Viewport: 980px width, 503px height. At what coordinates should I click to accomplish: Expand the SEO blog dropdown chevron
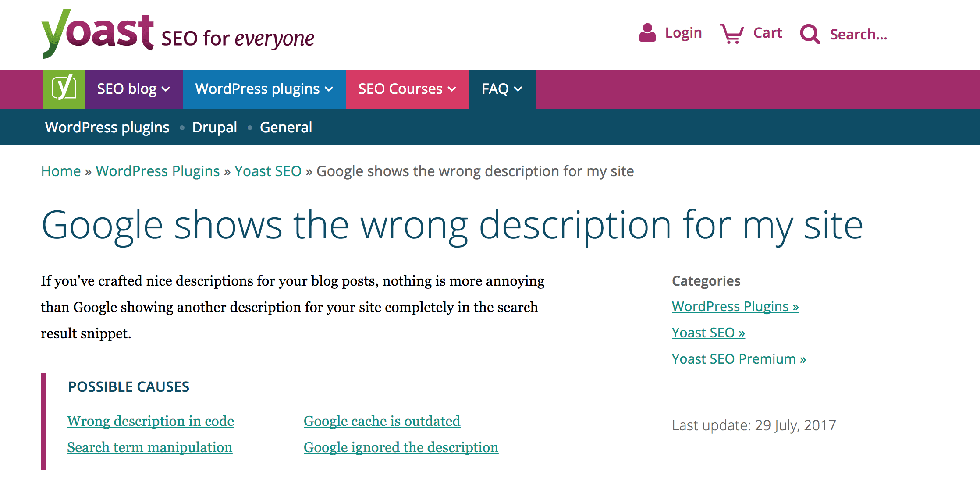point(166,89)
